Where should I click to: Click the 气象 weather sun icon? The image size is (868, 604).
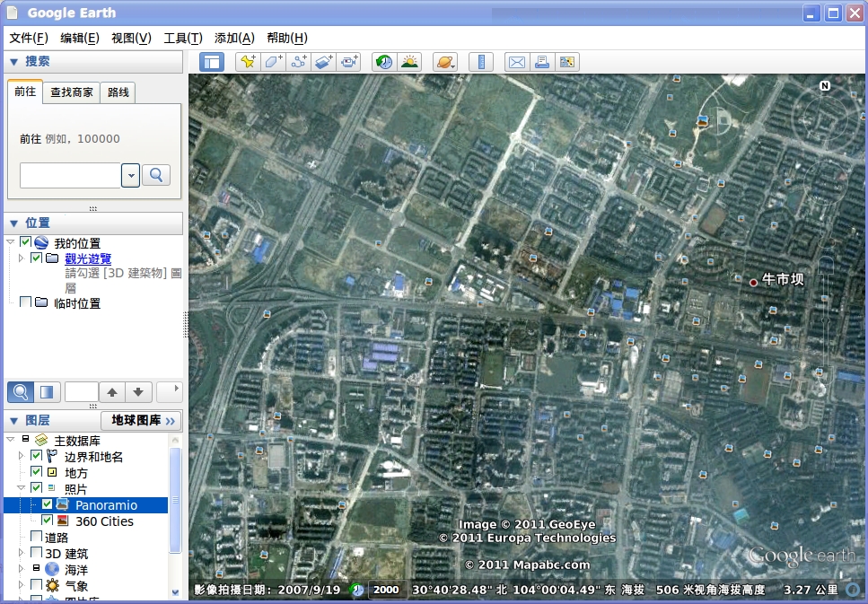52,585
